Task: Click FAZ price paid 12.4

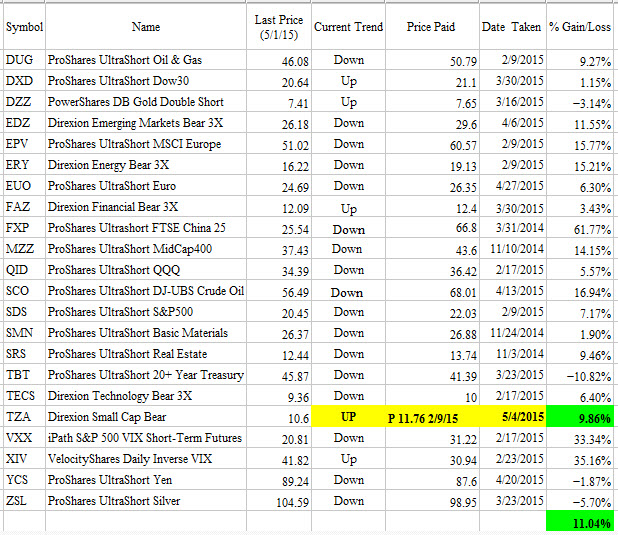Action: (432, 207)
